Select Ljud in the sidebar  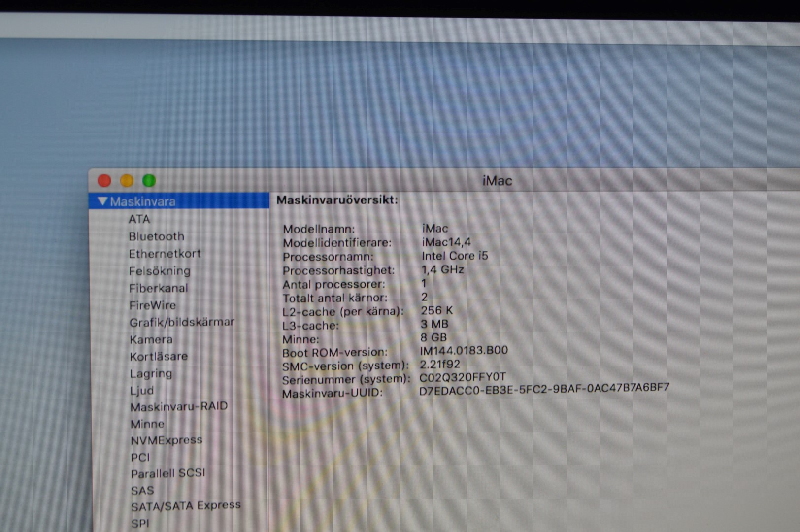click(x=142, y=391)
